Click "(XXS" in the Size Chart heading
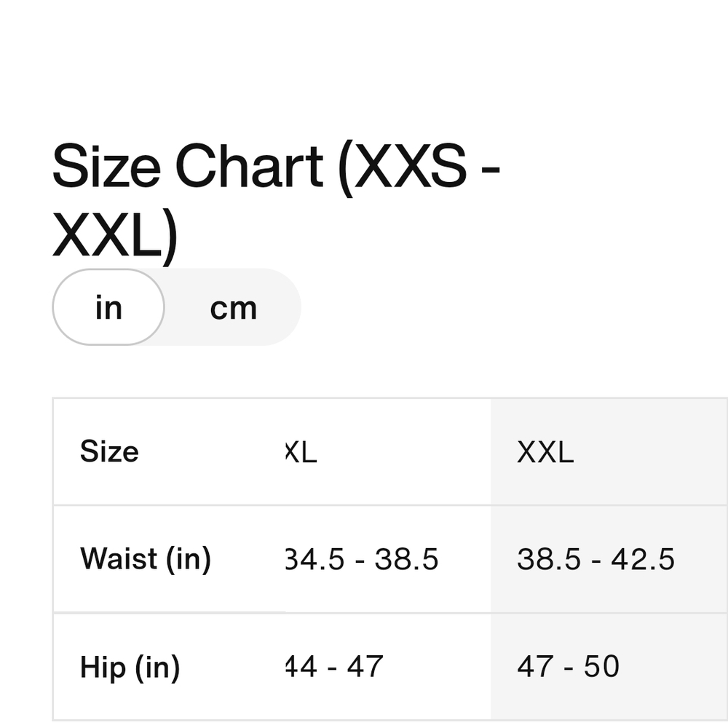 click(x=402, y=169)
